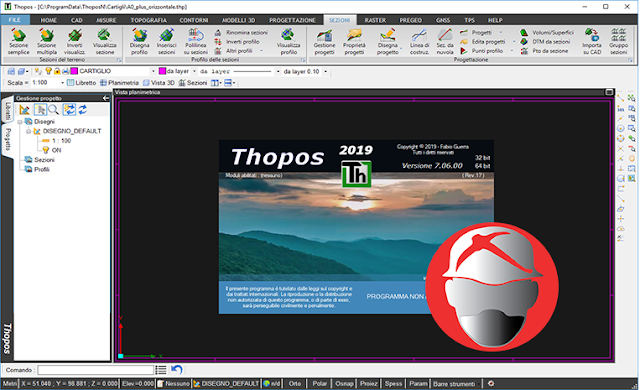Screen dimensions: 640x390
Task: Click Rinomina sezioni
Action: point(241,33)
